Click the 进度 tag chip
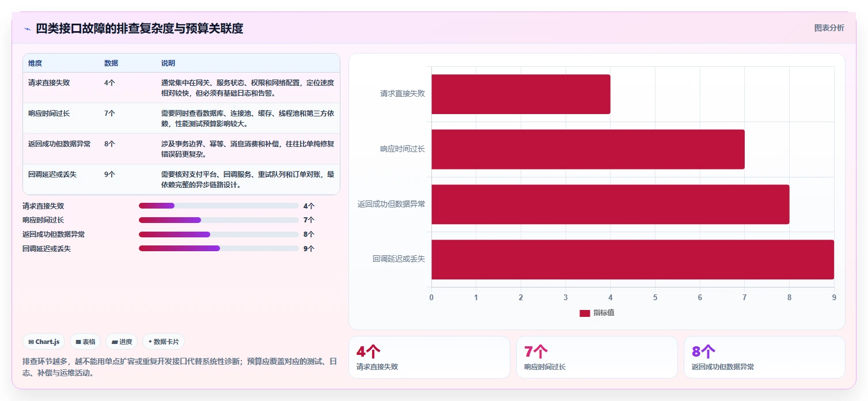The image size is (868, 401). click(x=122, y=342)
